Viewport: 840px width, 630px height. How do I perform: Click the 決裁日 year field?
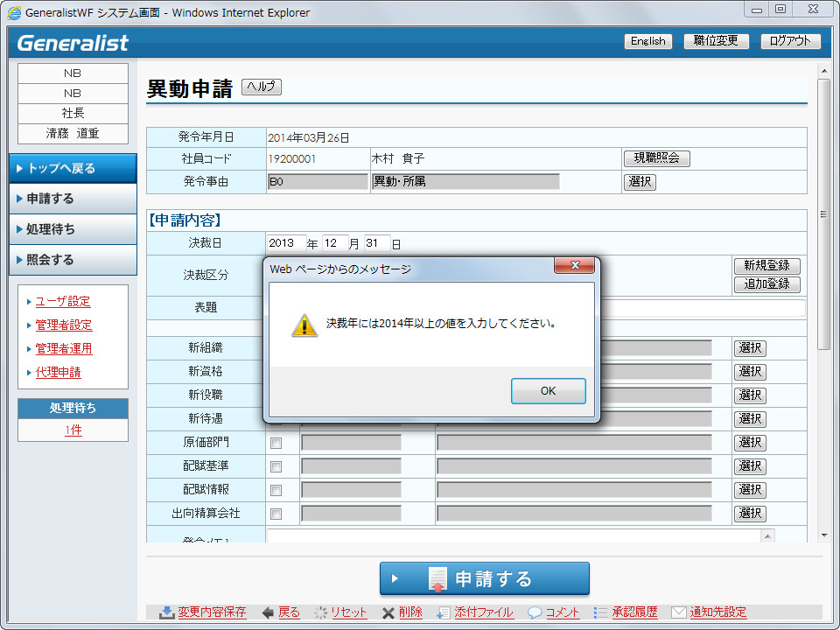click(287, 243)
